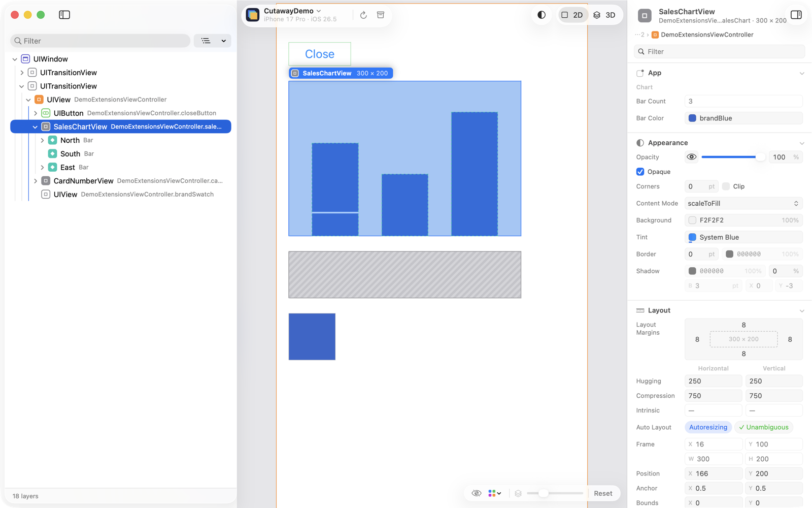The image size is (812, 508).
Task: Collapse the Layout section
Action: coord(802,311)
